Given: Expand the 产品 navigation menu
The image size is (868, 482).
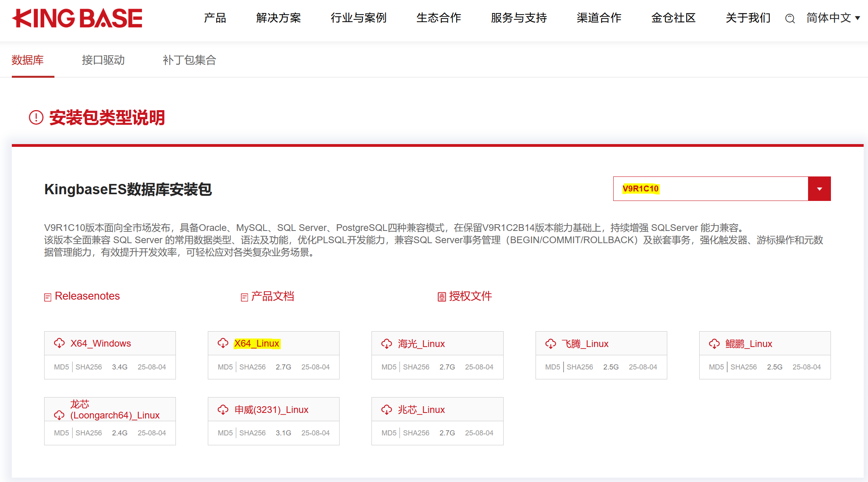Looking at the screenshot, I should (215, 18).
